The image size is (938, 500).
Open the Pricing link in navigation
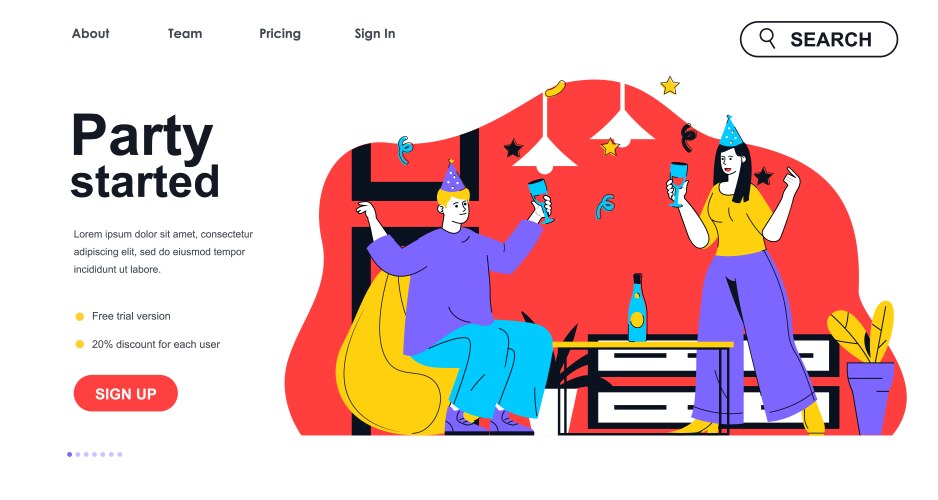click(x=280, y=34)
